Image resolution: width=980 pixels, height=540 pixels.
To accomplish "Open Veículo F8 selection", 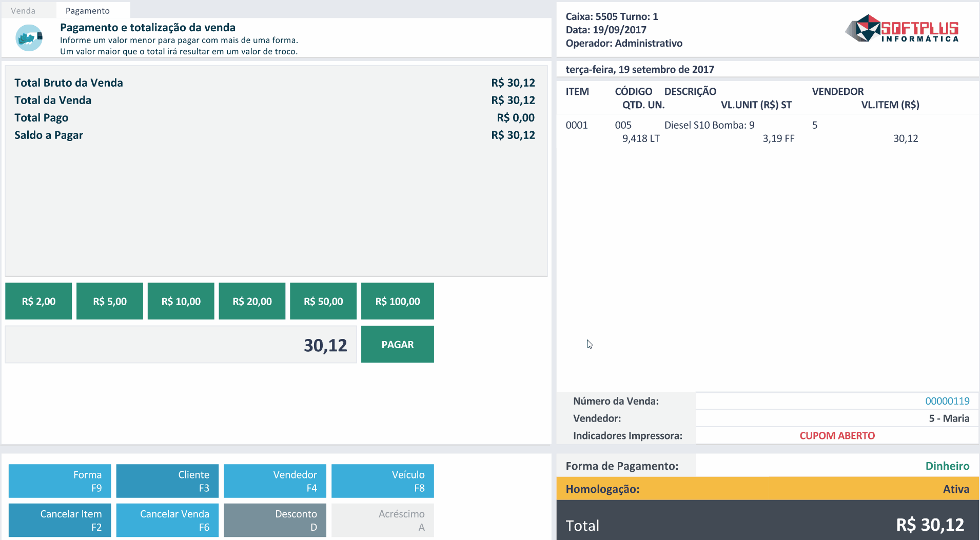I will click(x=383, y=481).
